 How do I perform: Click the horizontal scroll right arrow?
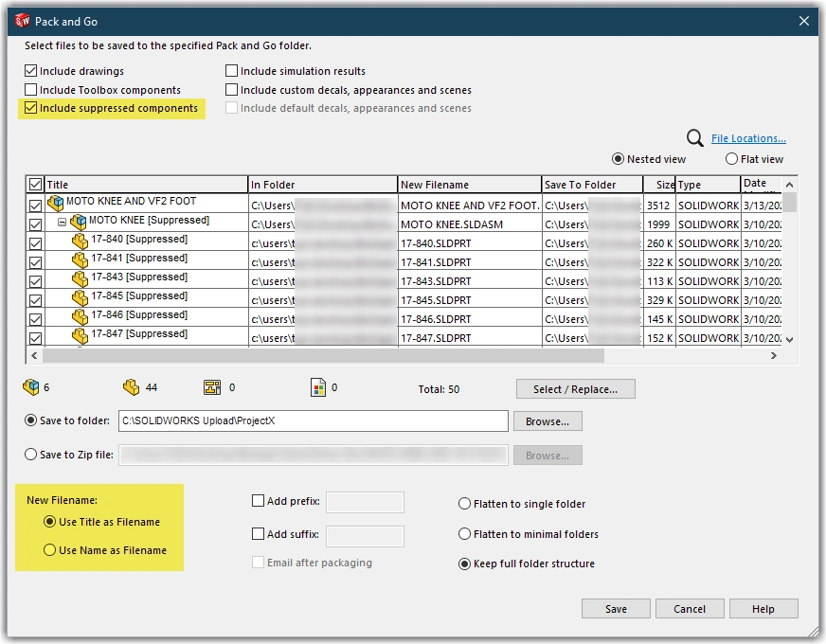tap(773, 355)
